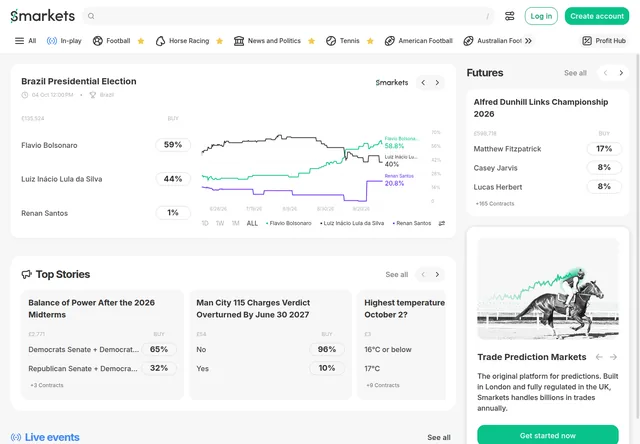Expand +165 Contracts in Futures card
The image size is (640, 444).
pos(495,204)
